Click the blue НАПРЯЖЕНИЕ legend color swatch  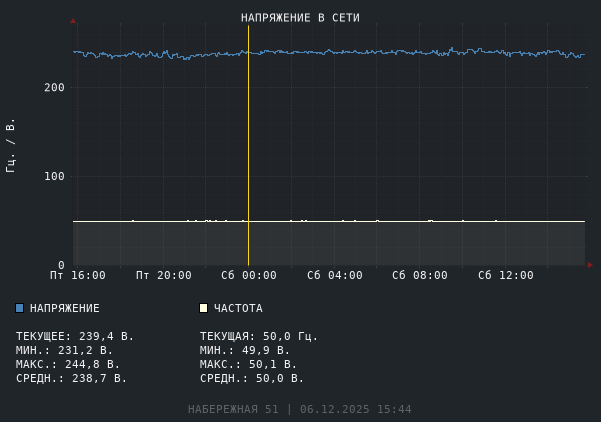click(19, 308)
